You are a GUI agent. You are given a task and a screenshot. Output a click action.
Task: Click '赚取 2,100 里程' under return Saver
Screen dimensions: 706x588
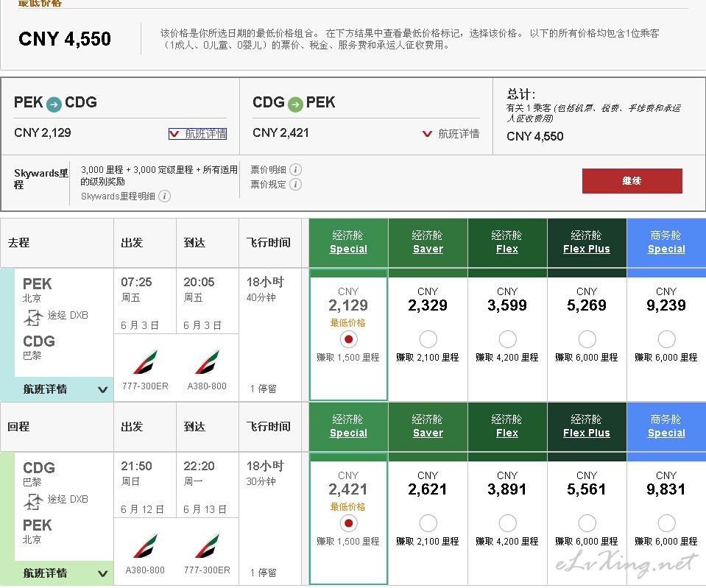(x=428, y=541)
